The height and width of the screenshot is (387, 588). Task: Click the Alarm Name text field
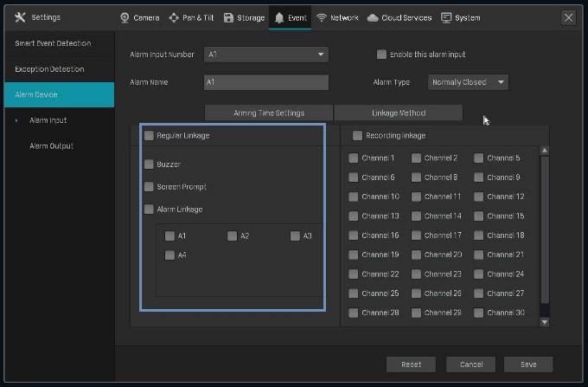click(x=266, y=82)
